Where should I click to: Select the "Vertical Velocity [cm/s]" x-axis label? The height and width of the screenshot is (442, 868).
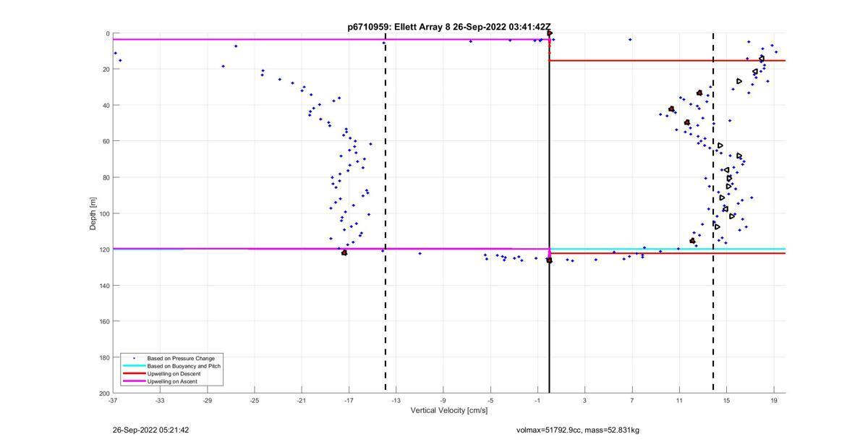(449, 410)
